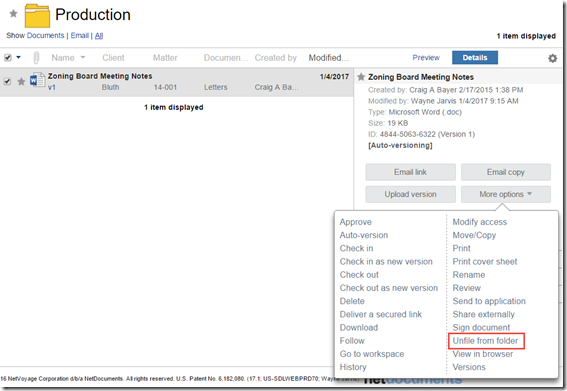Choose Check in as new version
This screenshot has width=567, height=391.
(386, 262)
